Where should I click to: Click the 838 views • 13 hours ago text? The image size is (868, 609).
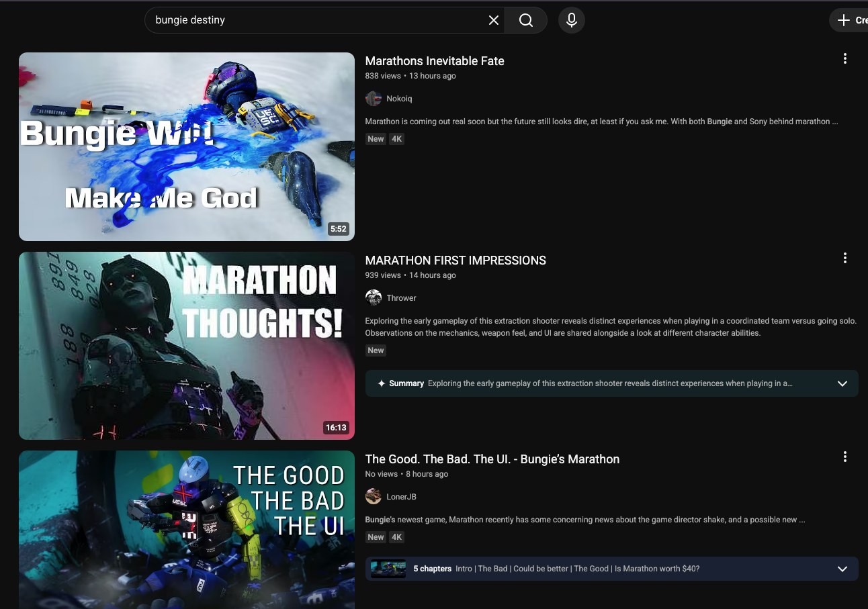tap(410, 76)
